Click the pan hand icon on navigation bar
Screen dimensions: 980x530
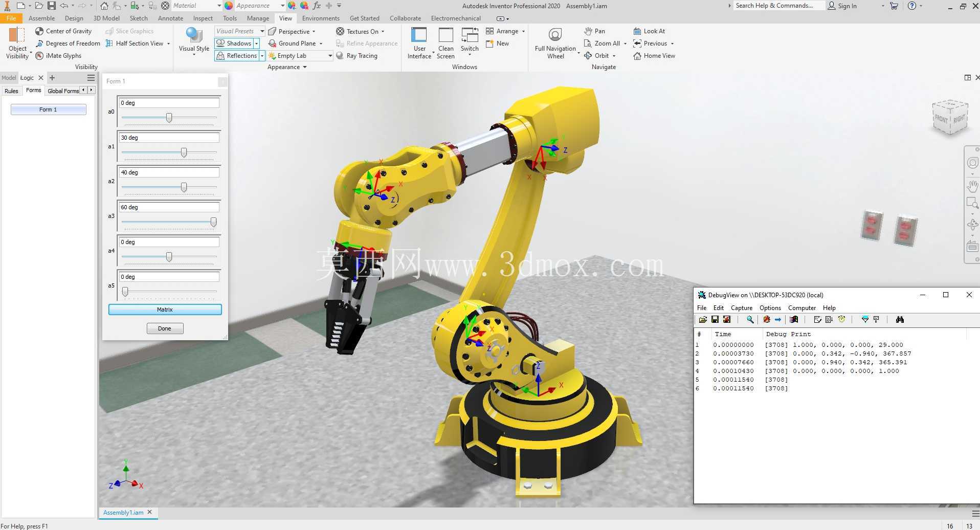pyautogui.click(x=972, y=186)
